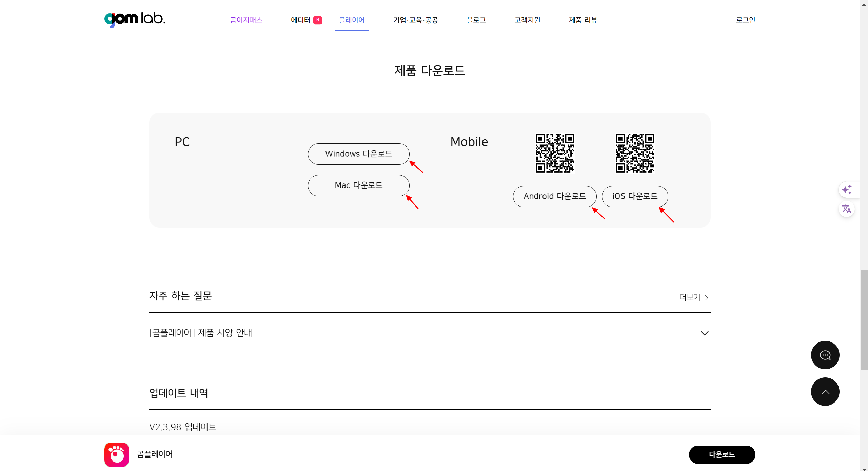Click the black 다운로드 button in bottom bar

coord(722,455)
